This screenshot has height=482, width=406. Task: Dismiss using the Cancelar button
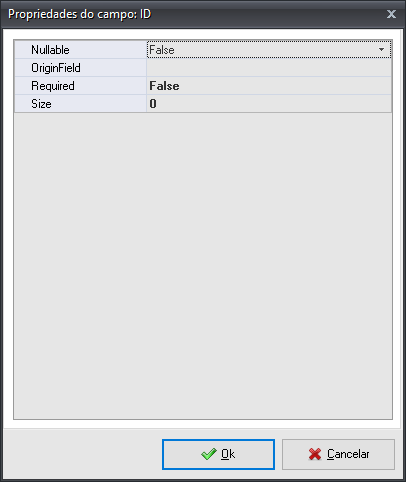(x=338, y=454)
